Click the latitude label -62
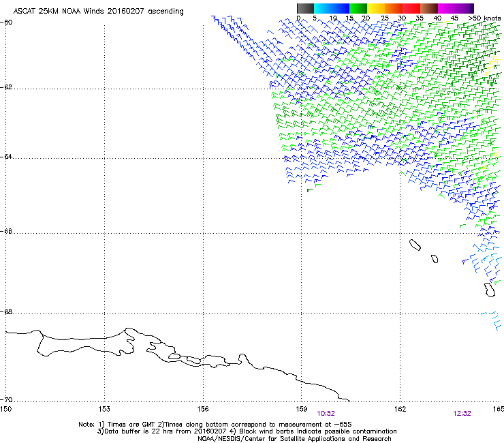 [6, 87]
